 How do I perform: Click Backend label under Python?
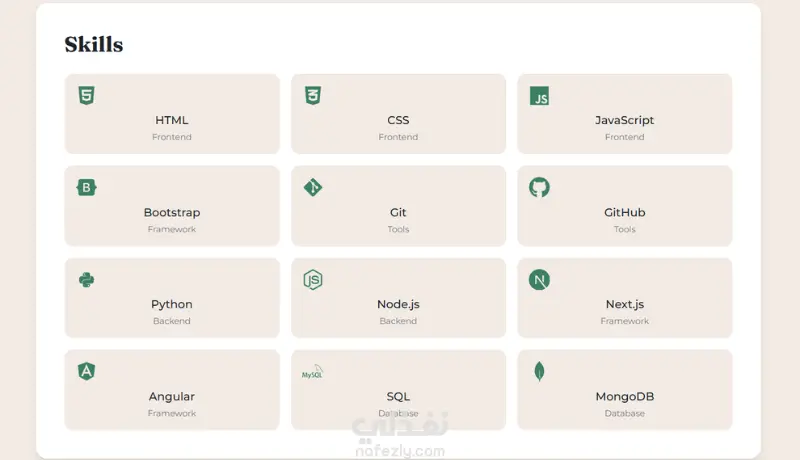[171, 321]
